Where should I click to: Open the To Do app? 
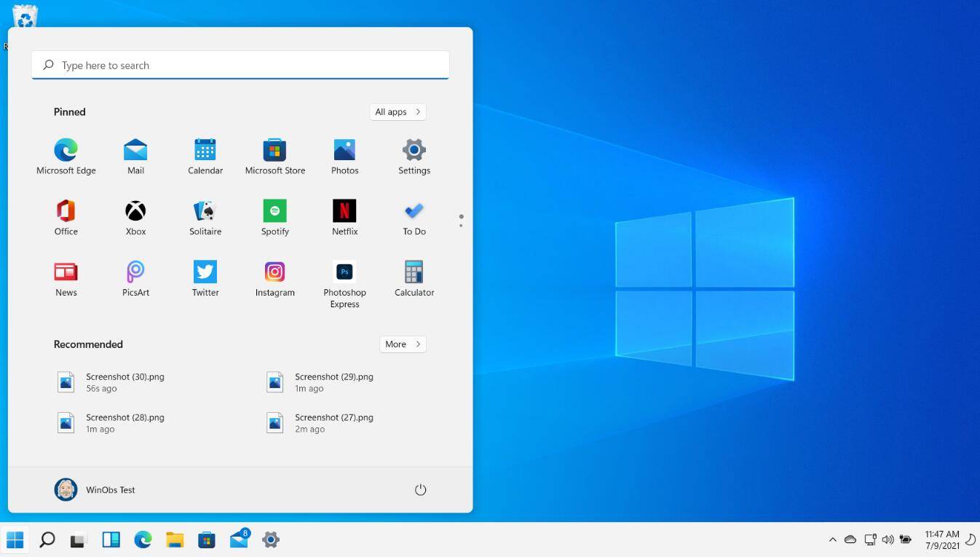(414, 218)
